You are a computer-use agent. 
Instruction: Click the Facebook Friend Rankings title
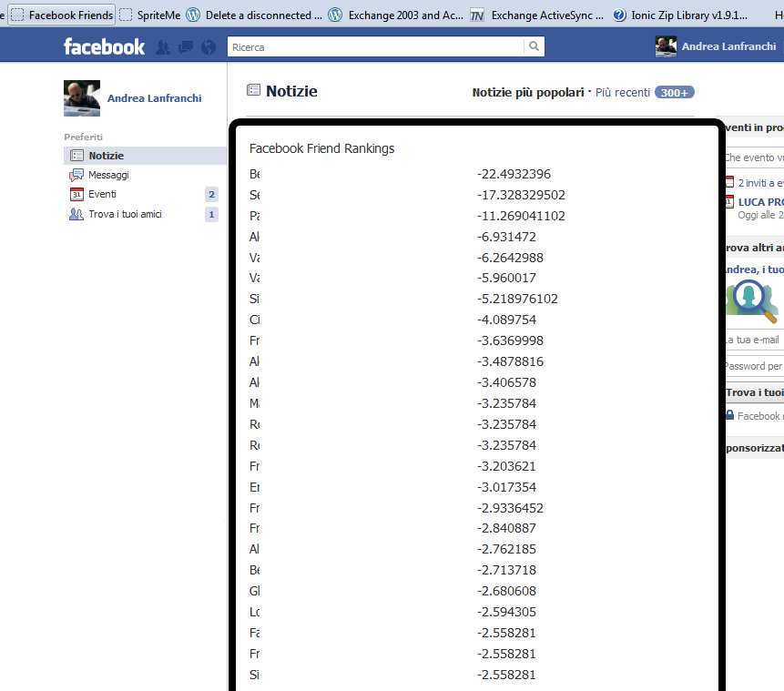322,148
